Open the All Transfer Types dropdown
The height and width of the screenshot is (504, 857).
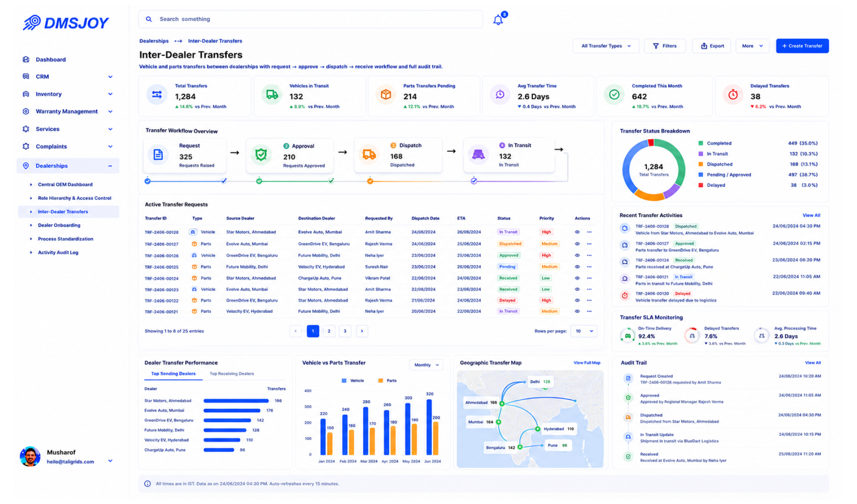point(606,46)
